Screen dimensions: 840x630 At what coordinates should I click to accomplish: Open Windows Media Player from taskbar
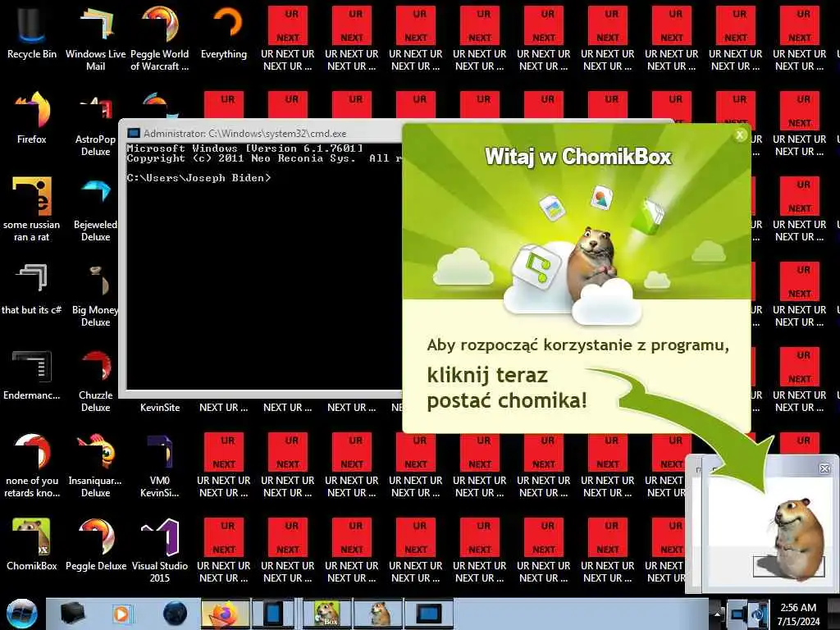pyautogui.click(x=121, y=614)
